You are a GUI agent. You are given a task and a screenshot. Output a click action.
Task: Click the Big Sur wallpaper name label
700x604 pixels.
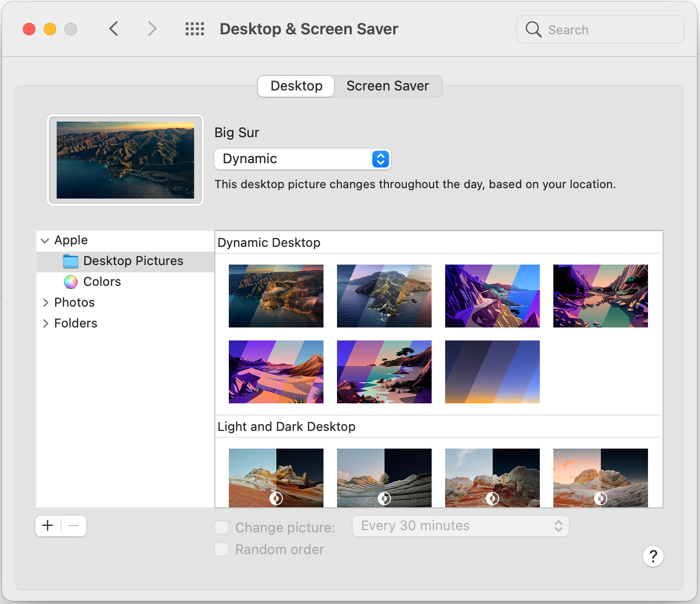[x=237, y=133]
